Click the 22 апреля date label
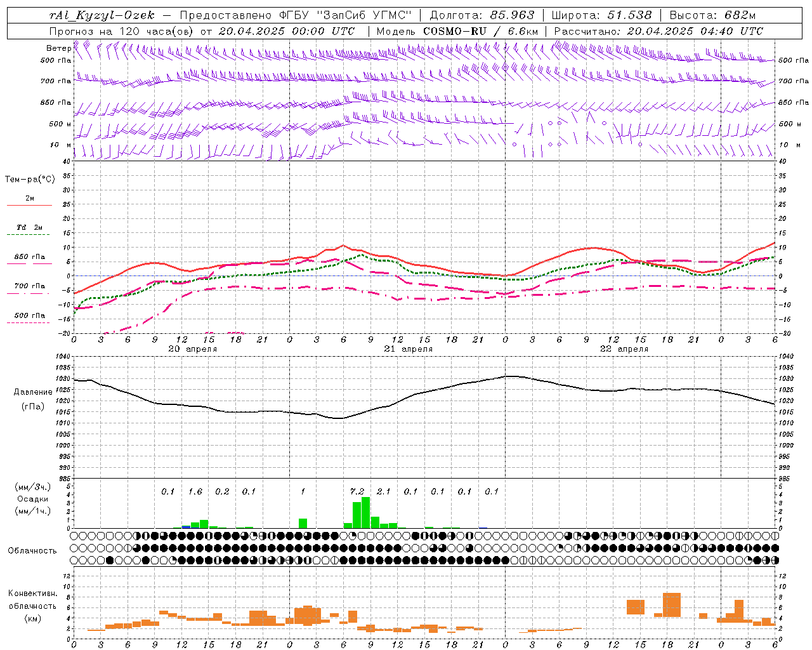This screenshot has width=812, height=650. click(x=624, y=349)
